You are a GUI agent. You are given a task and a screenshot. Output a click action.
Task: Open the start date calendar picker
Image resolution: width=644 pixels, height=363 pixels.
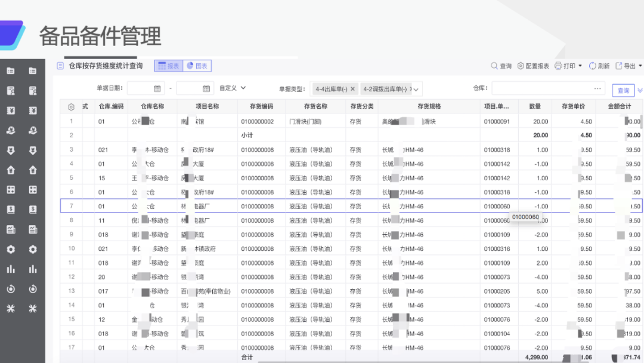(157, 88)
